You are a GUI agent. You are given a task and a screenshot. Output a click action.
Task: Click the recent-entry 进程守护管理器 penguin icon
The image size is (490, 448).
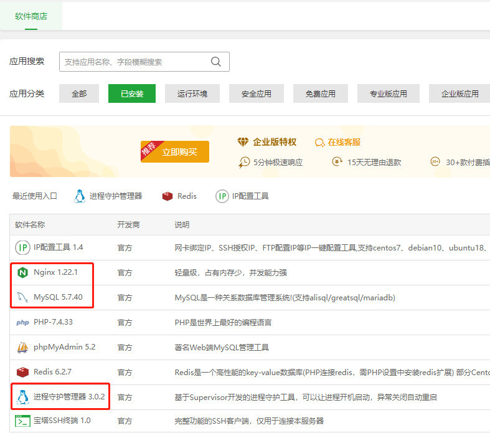click(80, 196)
